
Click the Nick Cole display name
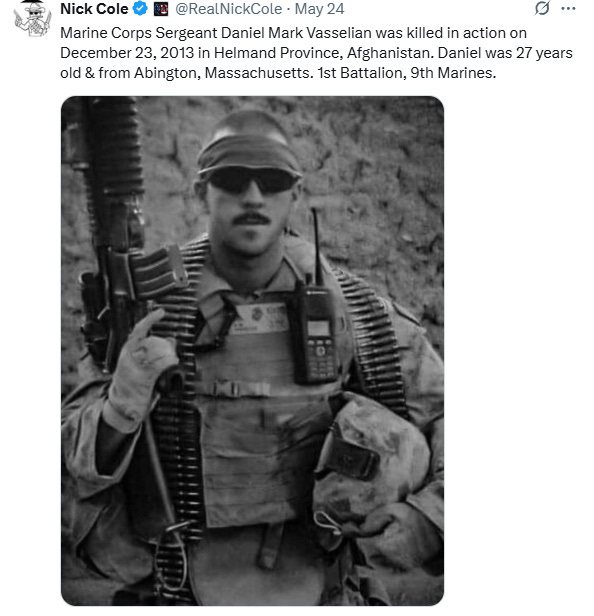click(94, 9)
